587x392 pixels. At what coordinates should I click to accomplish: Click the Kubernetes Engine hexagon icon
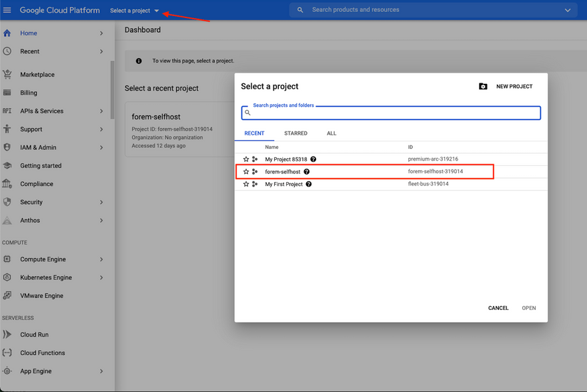point(7,277)
